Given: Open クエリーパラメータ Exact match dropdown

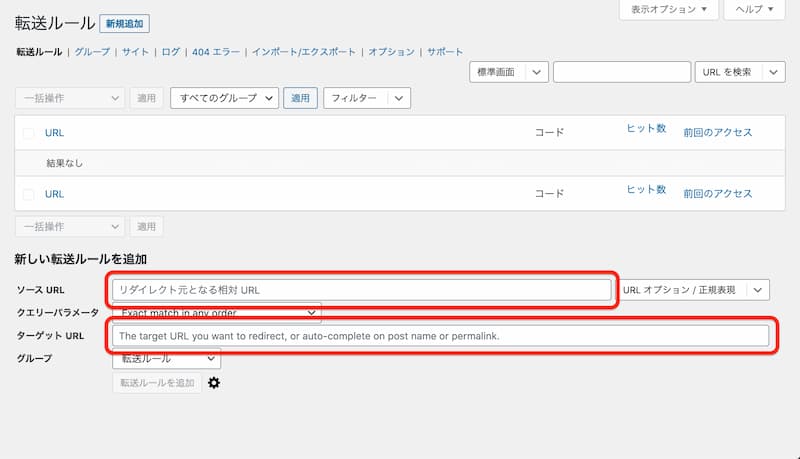Looking at the screenshot, I should [x=217, y=313].
